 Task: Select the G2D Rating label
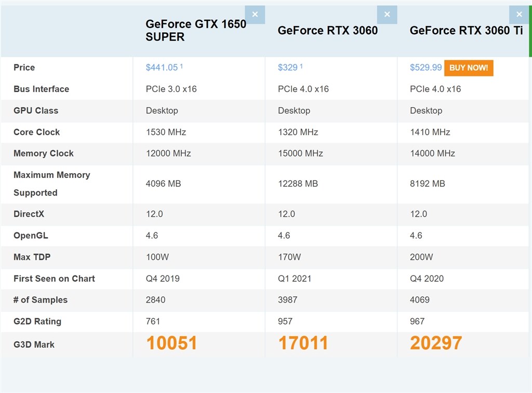pyautogui.click(x=37, y=321)
